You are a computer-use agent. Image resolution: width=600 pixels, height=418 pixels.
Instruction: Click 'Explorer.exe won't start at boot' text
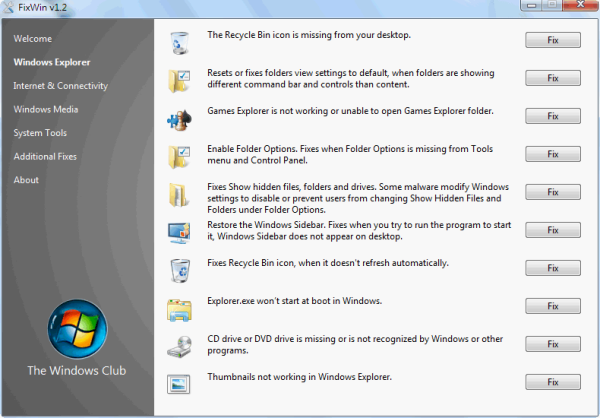point(294,301)
